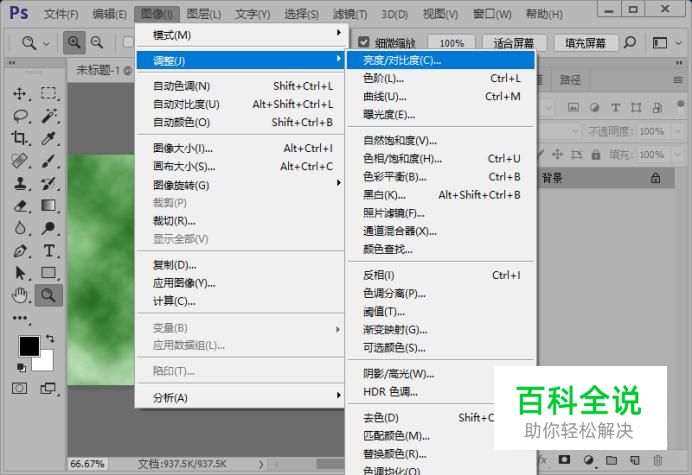Select the Gradient tool
This screenshot has height=475, width=692.
coord(49,205)
